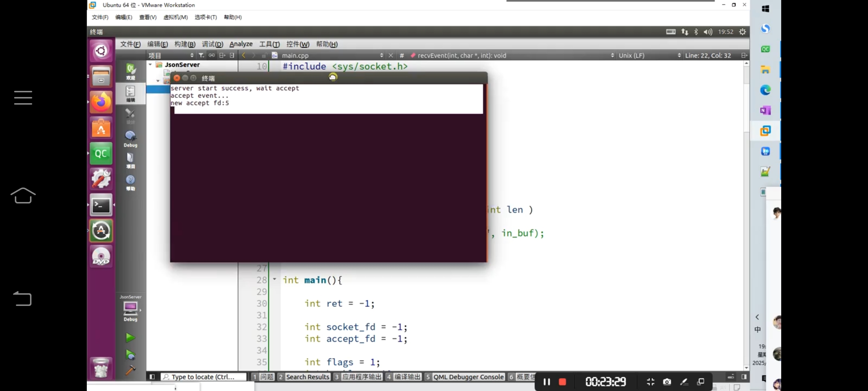Screen dimensions: 868x391
Task: Launch Firefox from the Ubuntu dock
Action: click(101, 102)
